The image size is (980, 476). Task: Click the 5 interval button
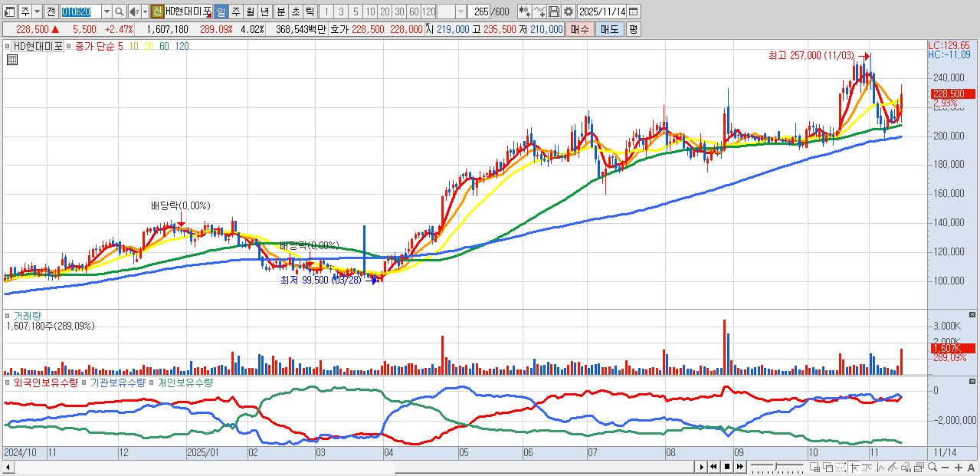[x=356, y=11]
